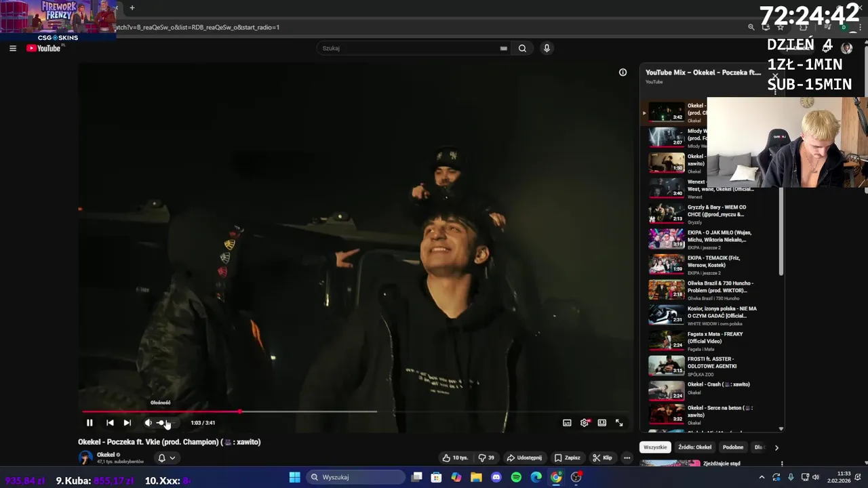
Task: Open Spotify from taskbar
Action: point(516,477)
